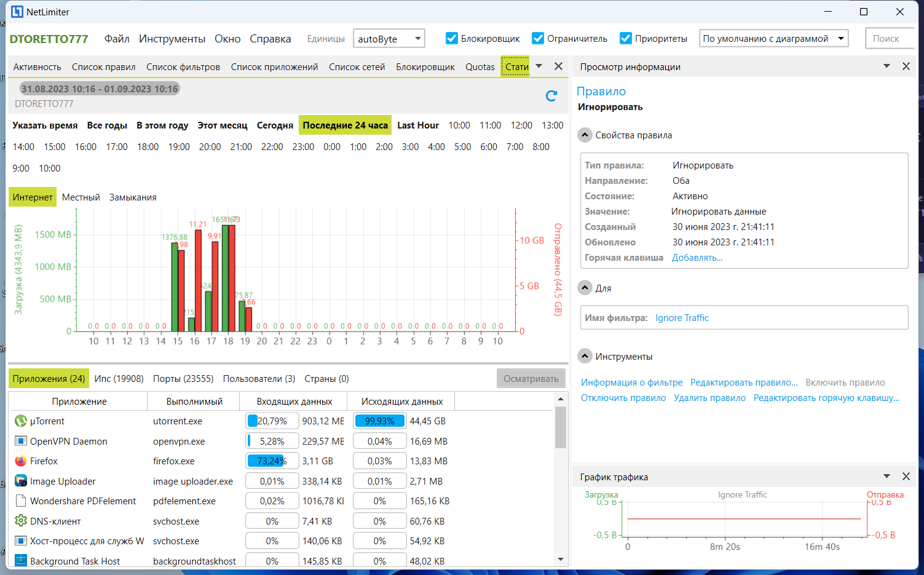Toggle the Ограничитель checkbox

(538, 38)
